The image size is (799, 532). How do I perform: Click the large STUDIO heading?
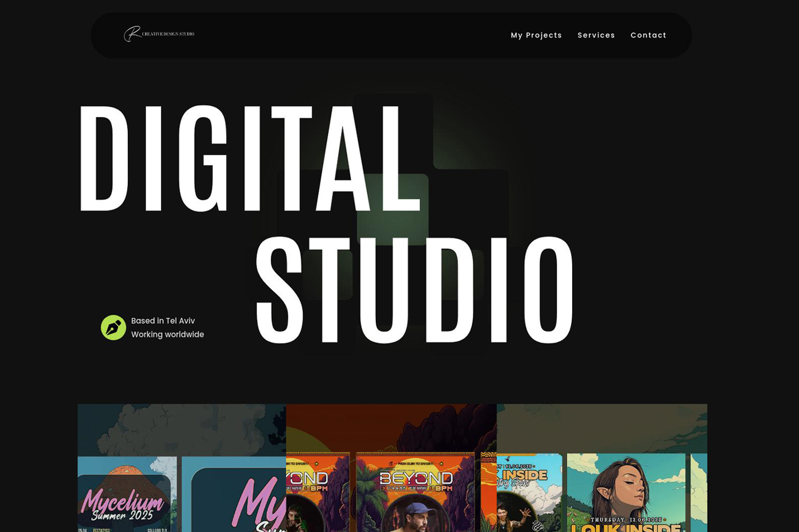pyautogui.click(x=415, y=291)
